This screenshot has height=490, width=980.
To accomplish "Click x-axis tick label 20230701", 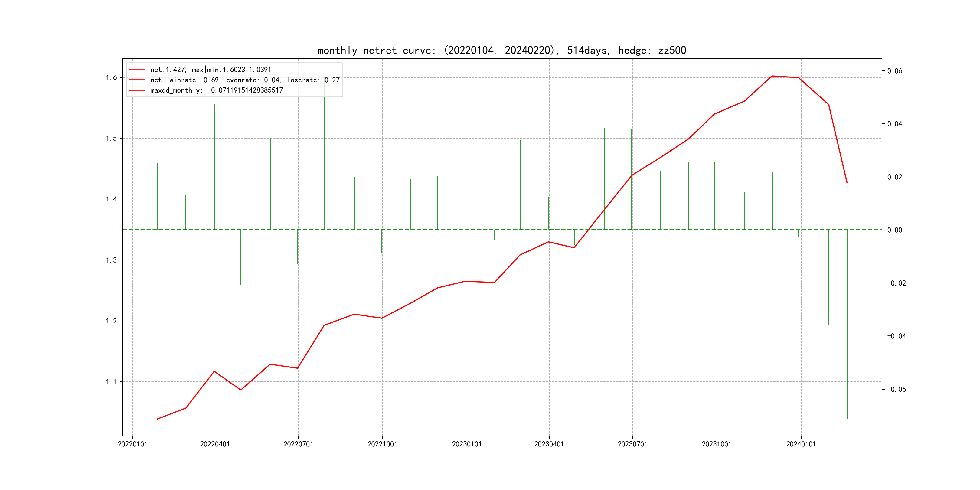I will [633, 444].
